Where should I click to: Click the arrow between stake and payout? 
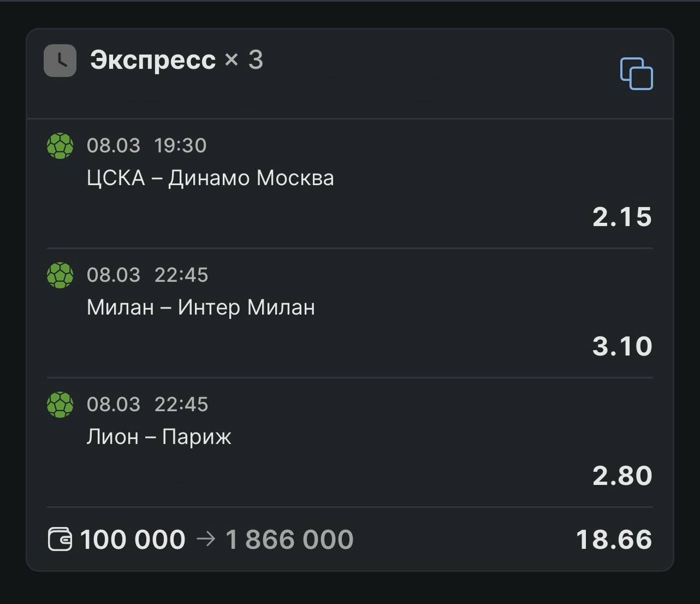(x=206, y=539)
